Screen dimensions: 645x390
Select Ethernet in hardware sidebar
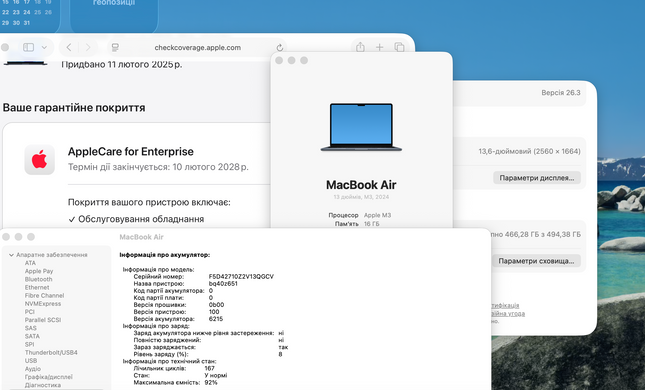click(37, 288)
